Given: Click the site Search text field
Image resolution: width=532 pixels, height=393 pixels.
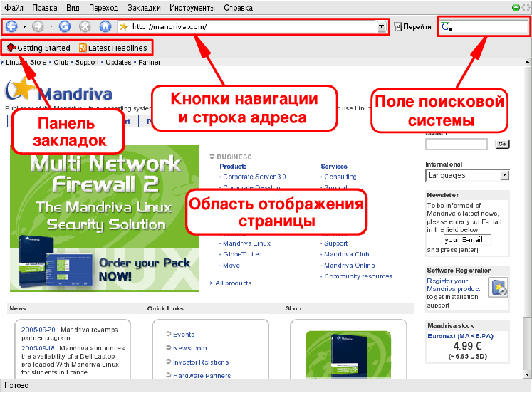Looking at the screenshot, I should coord(457,144).
